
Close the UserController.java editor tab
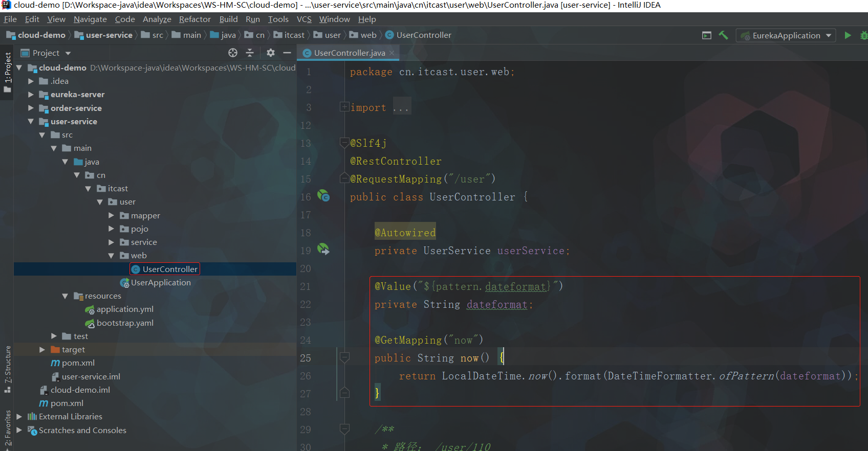click(x=392, y=53)
